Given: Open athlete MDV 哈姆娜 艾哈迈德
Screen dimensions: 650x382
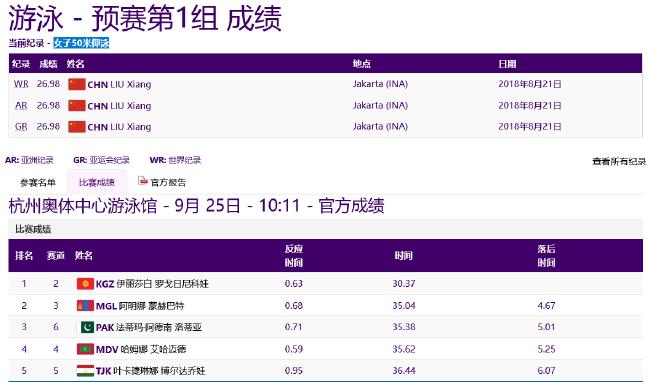Looking at the screenshot, I should 141,349.
